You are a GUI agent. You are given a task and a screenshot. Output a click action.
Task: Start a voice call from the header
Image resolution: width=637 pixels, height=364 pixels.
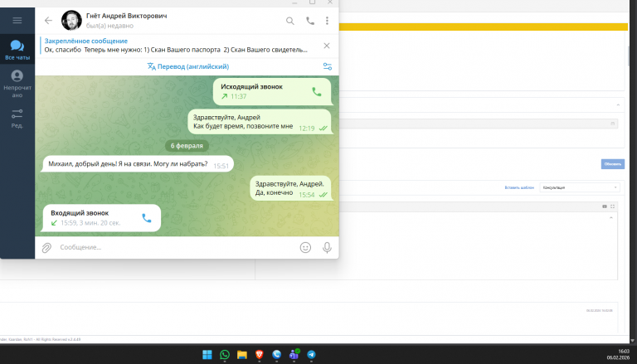pyautogui.click(x=310, y=21)
